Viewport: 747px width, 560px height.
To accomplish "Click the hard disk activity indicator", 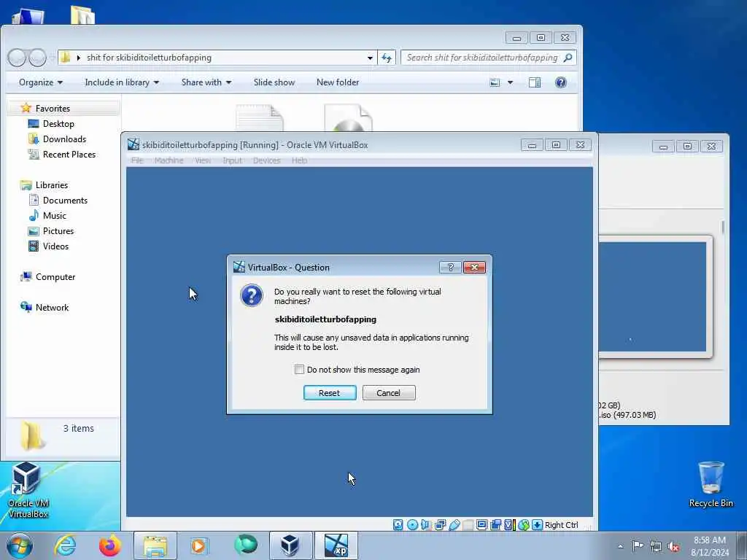I will [398, 525].
